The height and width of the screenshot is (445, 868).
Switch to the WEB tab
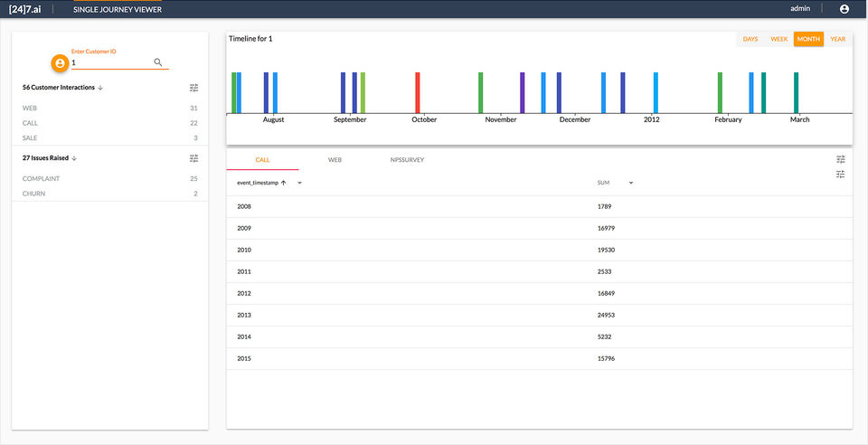[335, 160]
